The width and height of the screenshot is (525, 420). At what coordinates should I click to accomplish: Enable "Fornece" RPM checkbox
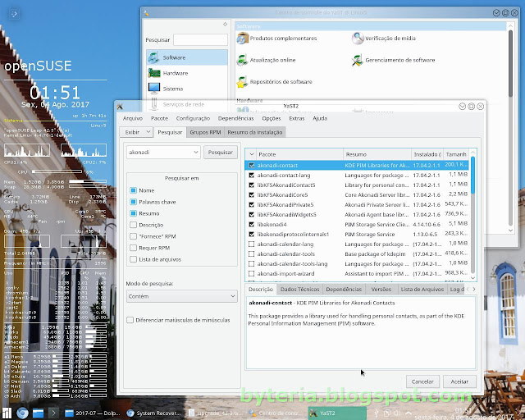(x=133, y=236)
